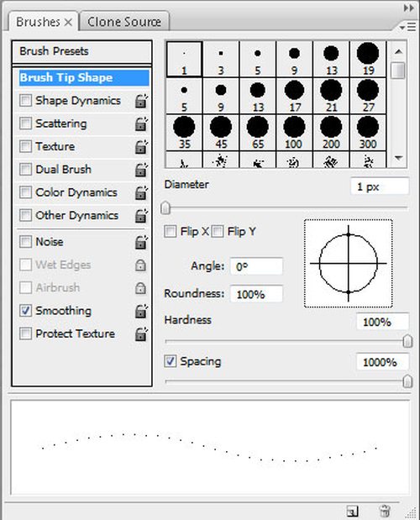Open Scattering settings label

click(x=61, y=123)
